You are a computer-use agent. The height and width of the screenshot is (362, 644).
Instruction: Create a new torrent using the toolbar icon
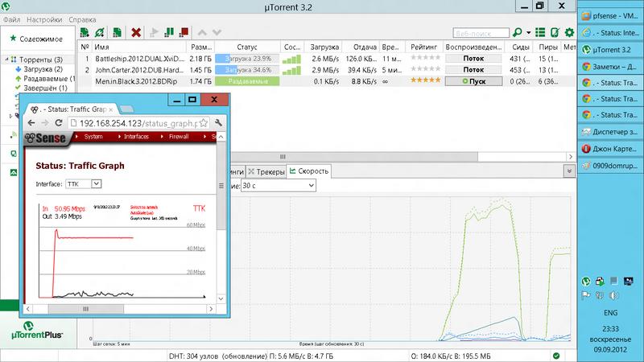tap(117, 32)
